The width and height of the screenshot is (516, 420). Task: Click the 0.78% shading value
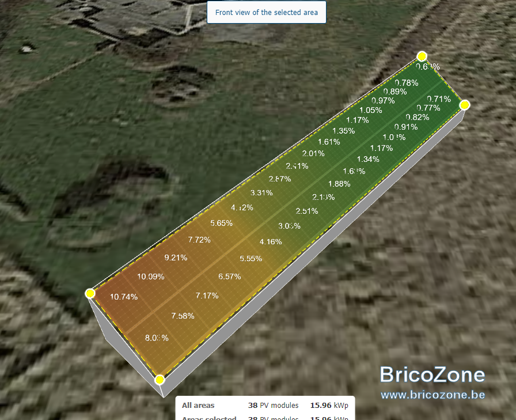407,83
